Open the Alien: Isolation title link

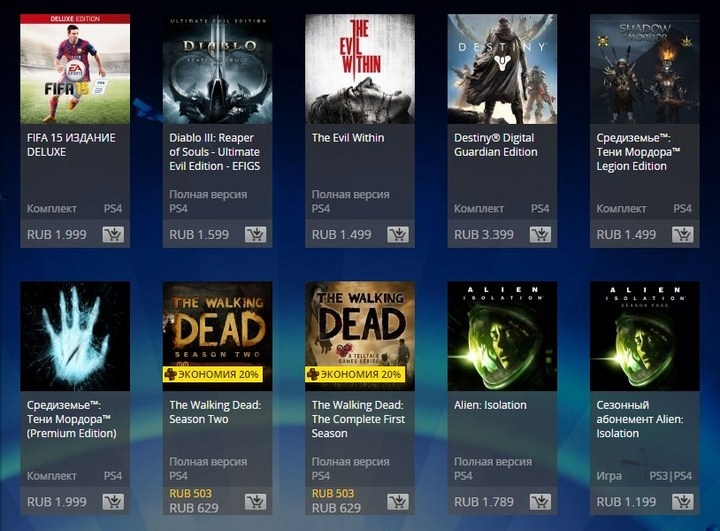pos(490,405)
